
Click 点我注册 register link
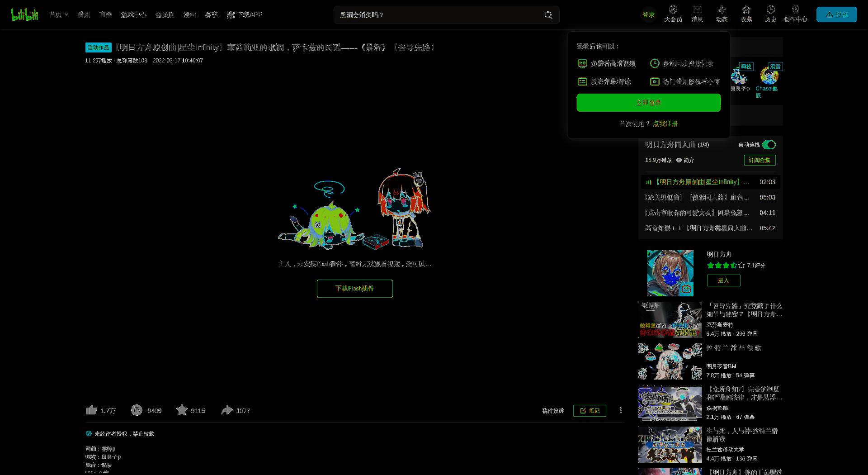click(x=665, y=123)
